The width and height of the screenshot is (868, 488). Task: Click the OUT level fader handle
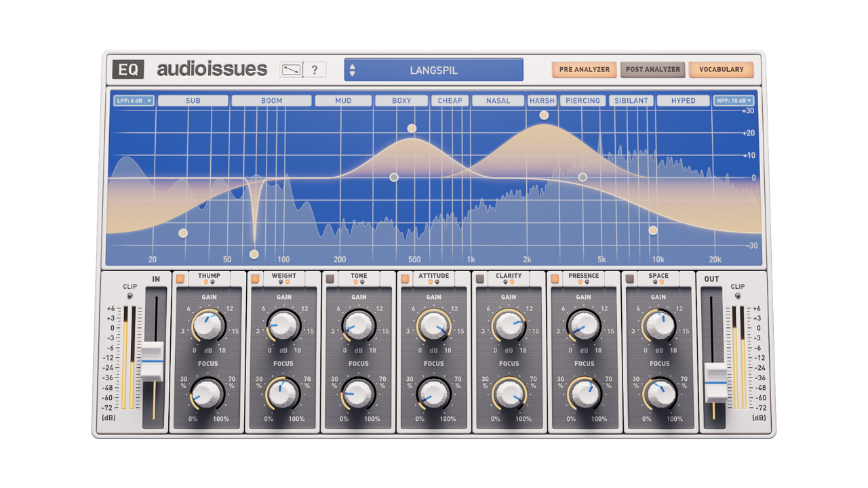[x=715, y=382]
